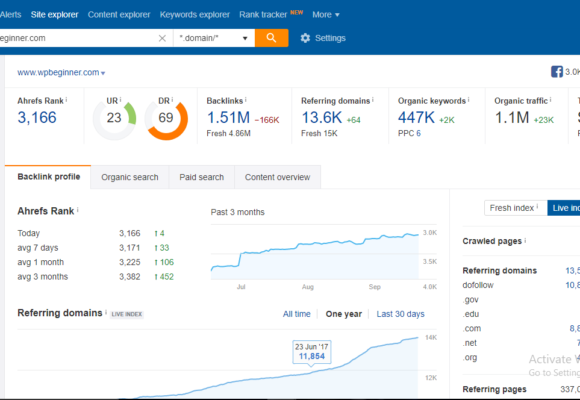This screenshot has height=400, width=580.
Task: Click the Organic traffic info icon
Action: [x=550, y=100]
